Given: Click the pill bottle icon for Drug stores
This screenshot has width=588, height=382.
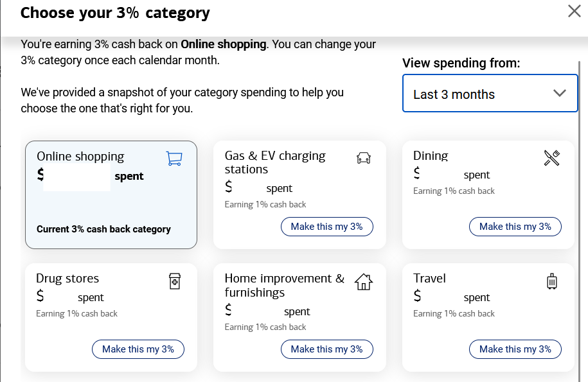Looking at the screenshot, I should tap(175, 281).
